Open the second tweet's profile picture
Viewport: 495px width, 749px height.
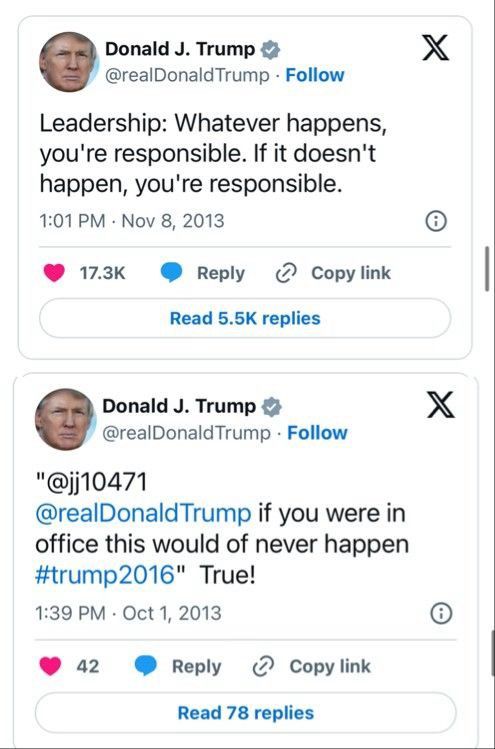66,419
